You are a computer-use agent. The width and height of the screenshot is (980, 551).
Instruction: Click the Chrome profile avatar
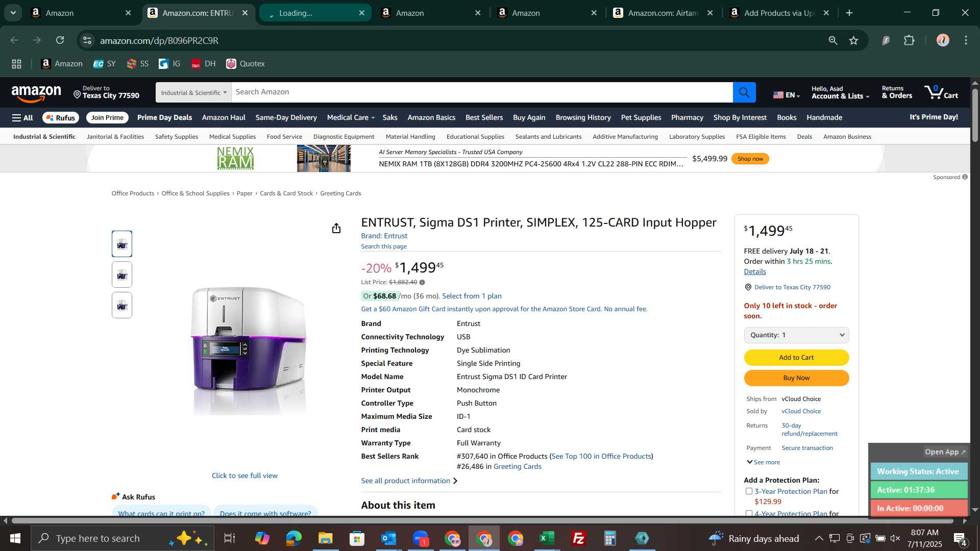click(x=943, y=40)
